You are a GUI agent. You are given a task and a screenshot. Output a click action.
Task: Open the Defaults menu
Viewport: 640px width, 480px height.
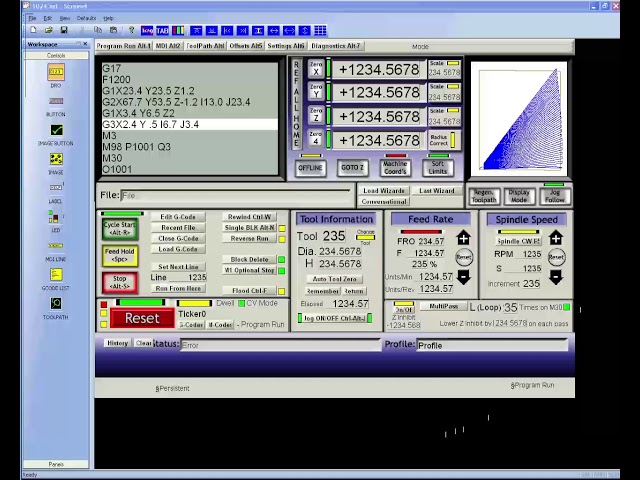tap(86, 18)
